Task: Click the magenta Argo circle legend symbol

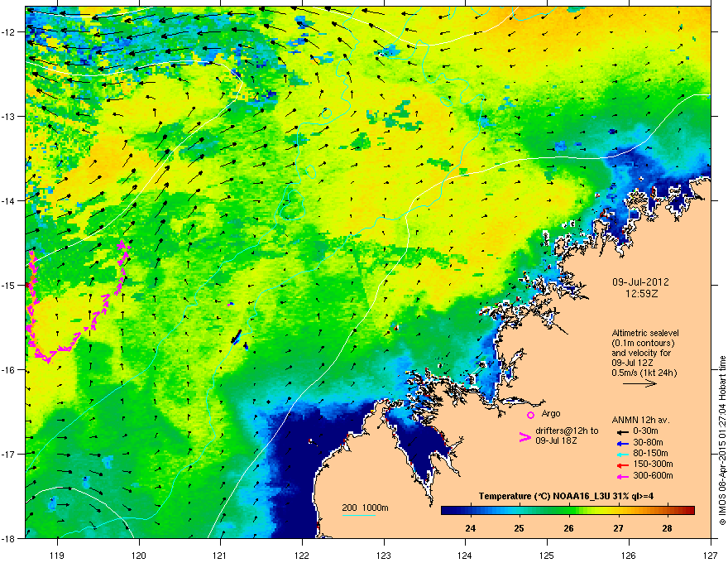Action: tap(530, 415)
